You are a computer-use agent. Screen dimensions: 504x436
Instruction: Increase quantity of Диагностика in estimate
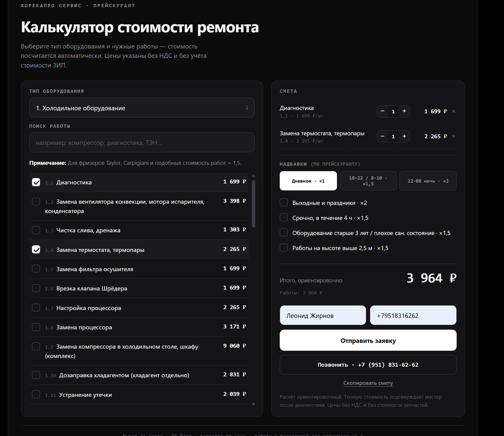(x=404, y=111)
